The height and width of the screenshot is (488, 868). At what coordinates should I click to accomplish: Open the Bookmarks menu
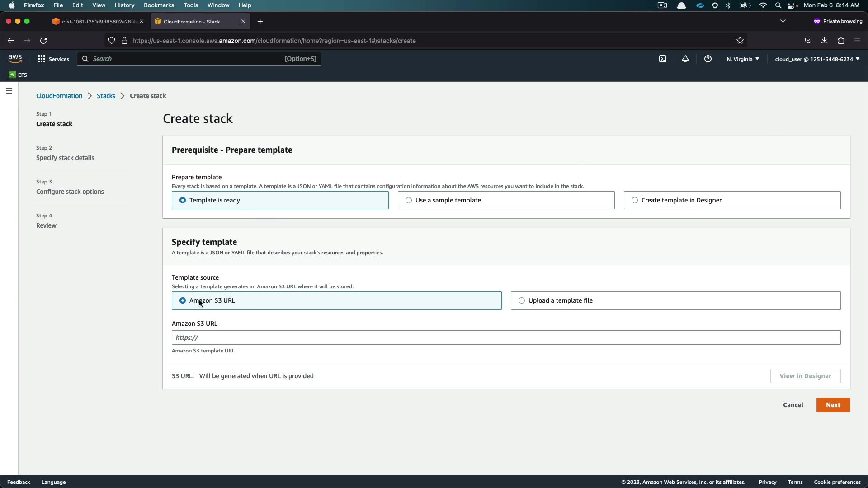[159, 5]
